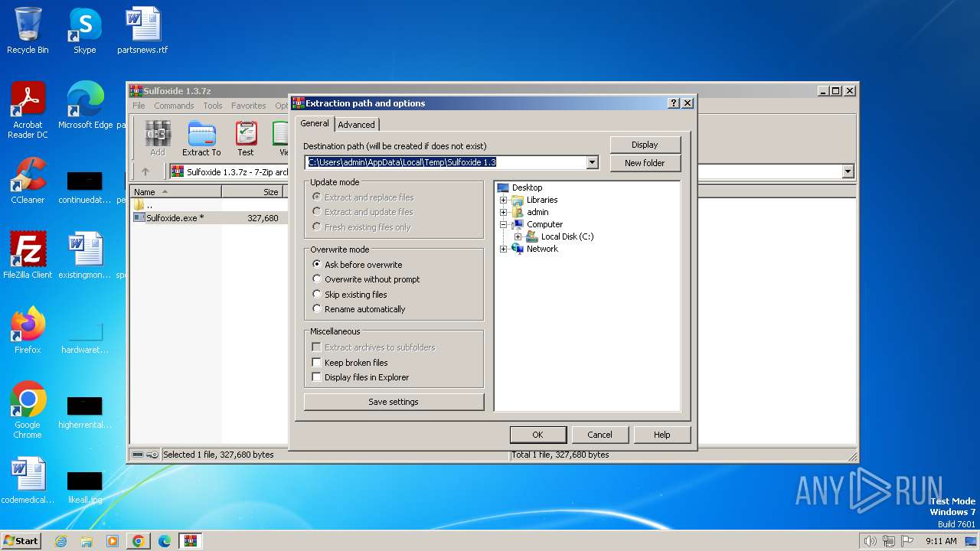
Task: Sort file list by Size column
Action: tap(253, 192)
